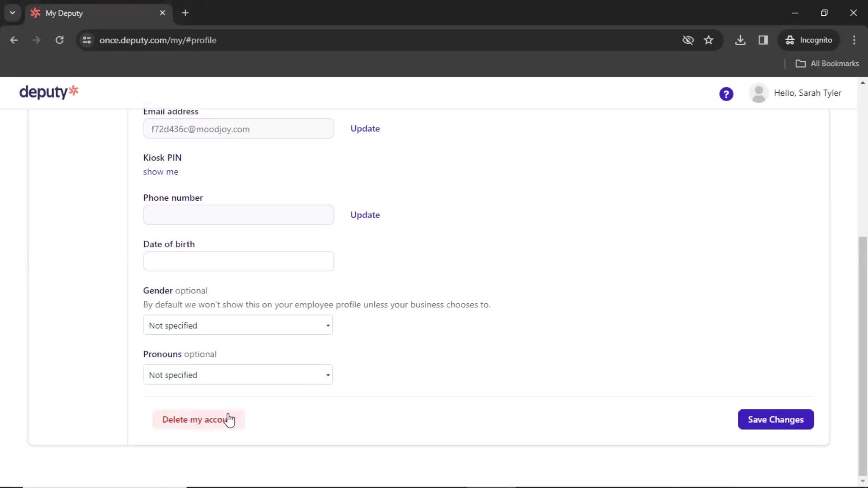Click the profile URL address bar
868x488 pixels.
(159, 40)
